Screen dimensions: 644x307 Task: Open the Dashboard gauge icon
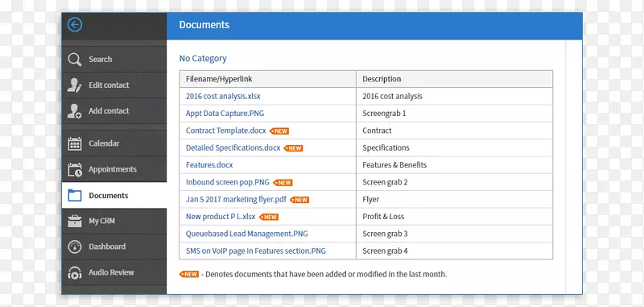tap(75, 247)
